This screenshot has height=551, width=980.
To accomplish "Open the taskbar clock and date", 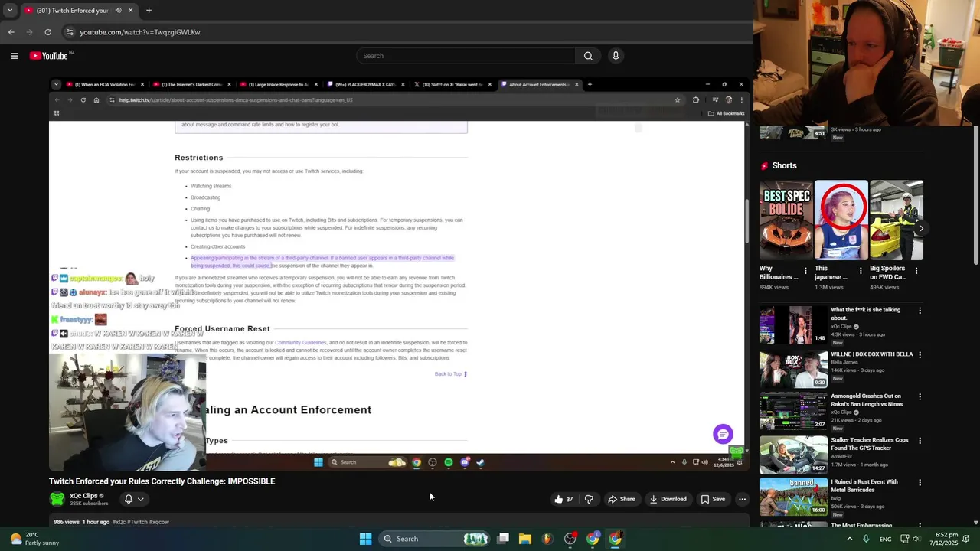I will point(945,539).
